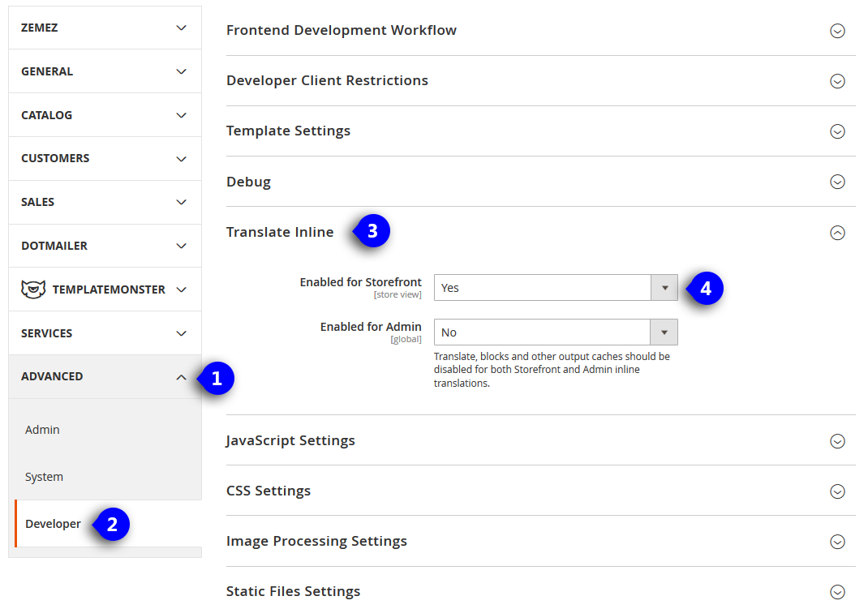Expand Template Settings via its circle arrow
This screenshot has width=868, height=609.
[x=837, y=131]
